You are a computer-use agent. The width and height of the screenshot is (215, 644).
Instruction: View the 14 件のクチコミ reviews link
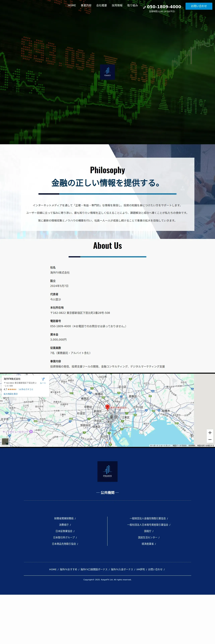coord(26,390)
